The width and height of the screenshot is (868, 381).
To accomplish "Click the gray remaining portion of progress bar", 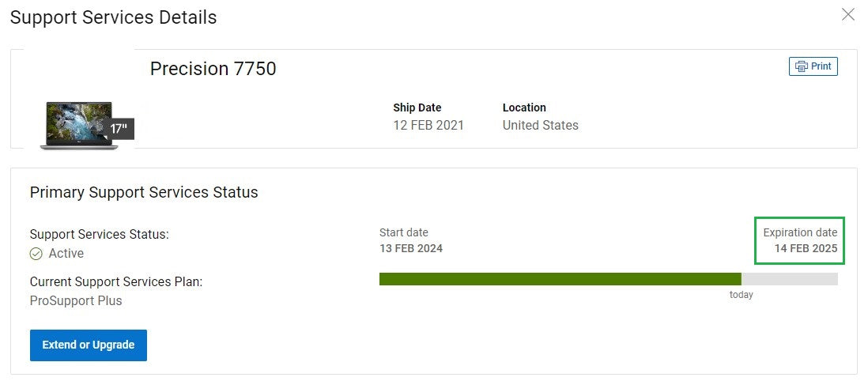I will click(x=789, y=279).
